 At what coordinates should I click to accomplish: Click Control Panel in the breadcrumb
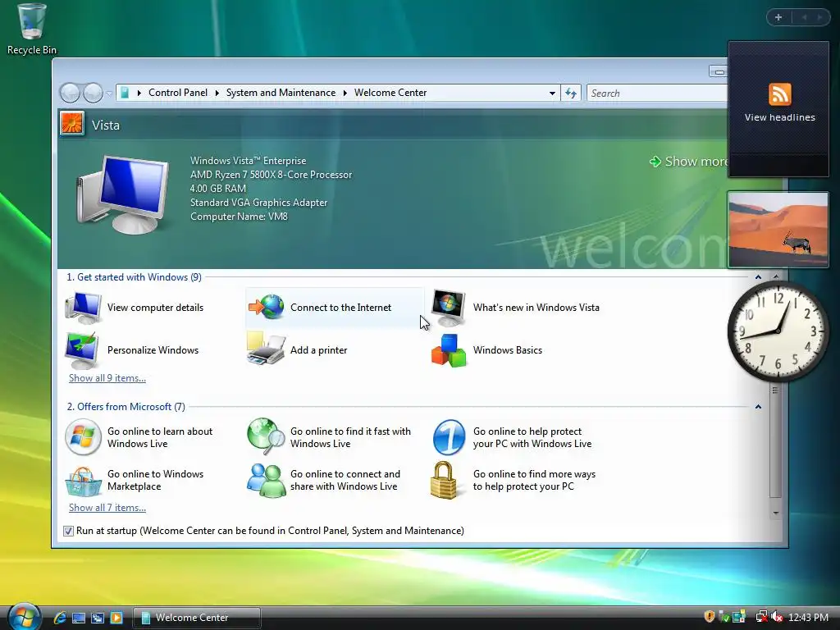pyautogui.click(x=178, y=93)
